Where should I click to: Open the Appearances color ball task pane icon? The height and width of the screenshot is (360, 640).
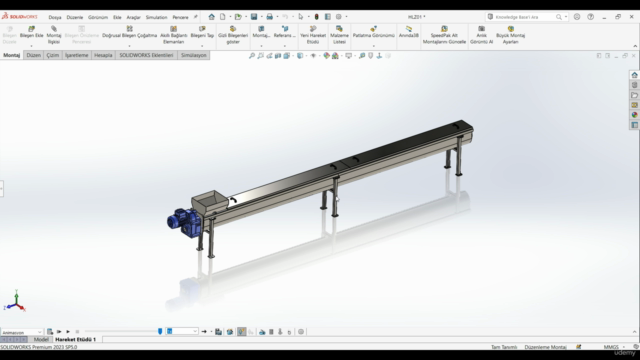coord(634,115)
